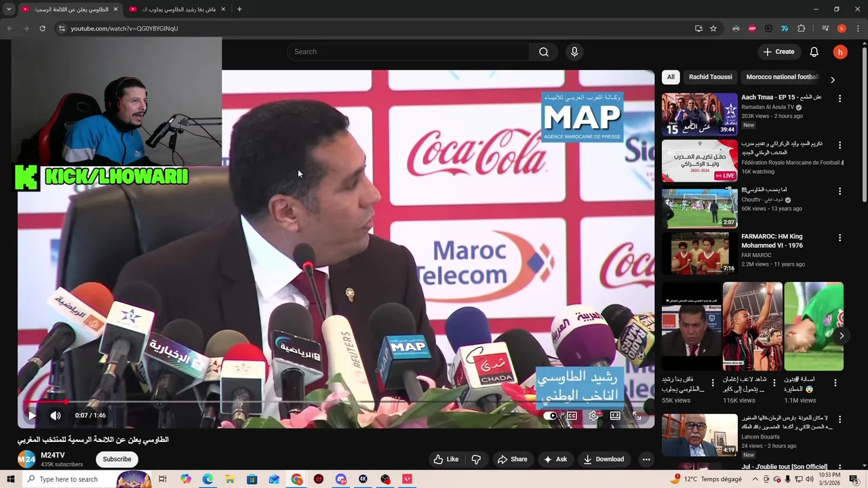View site information icon in address bar
This screenshot has width=868, height=488.
pos(61,28)
